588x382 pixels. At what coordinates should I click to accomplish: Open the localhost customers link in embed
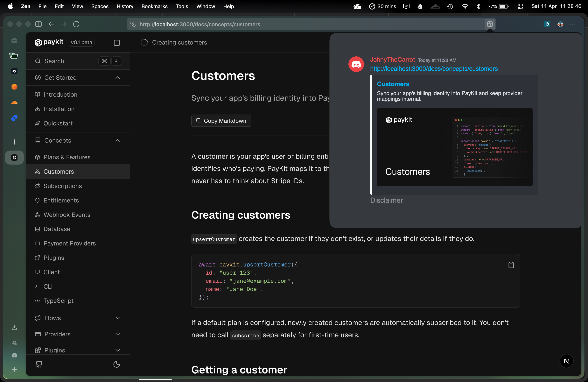(434, 69)
